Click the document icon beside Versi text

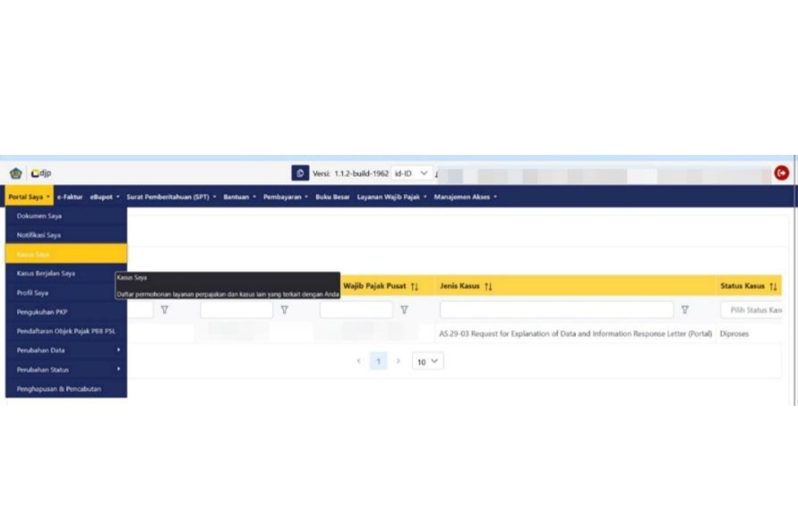click(300, 173)
